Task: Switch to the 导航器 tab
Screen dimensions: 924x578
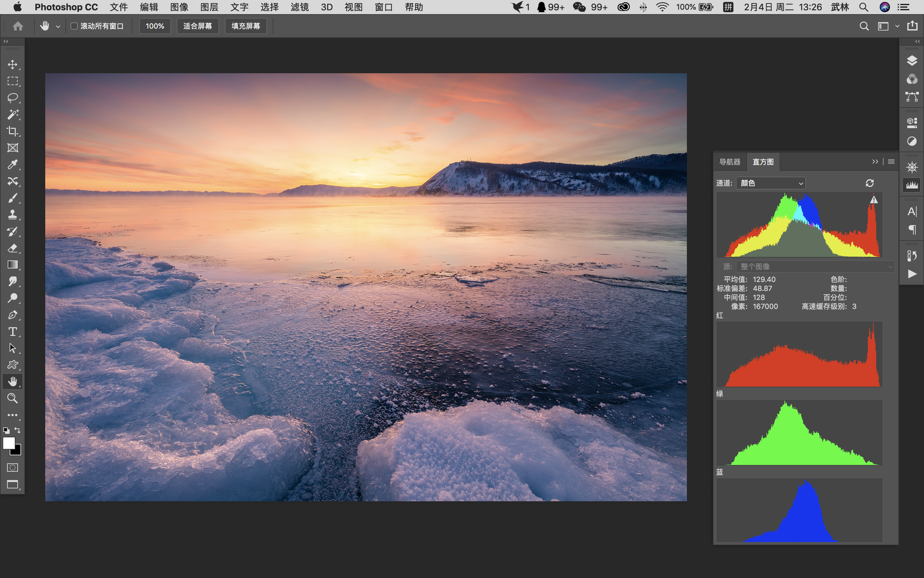Action: coord(730,162)
